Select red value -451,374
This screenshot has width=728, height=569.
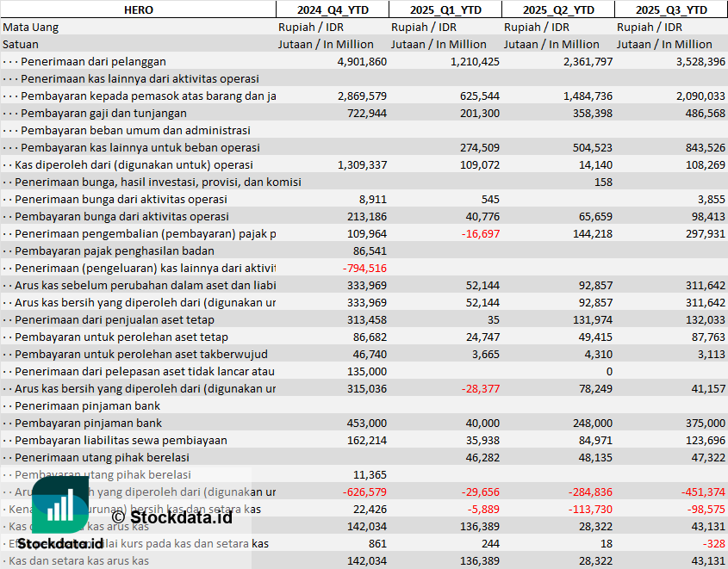[x=703, y=492]
